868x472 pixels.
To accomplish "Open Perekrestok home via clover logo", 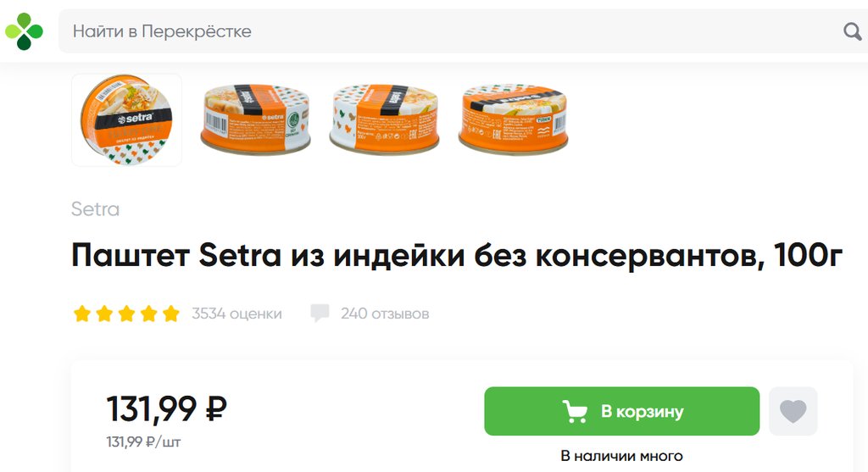I will click(24, 31).
